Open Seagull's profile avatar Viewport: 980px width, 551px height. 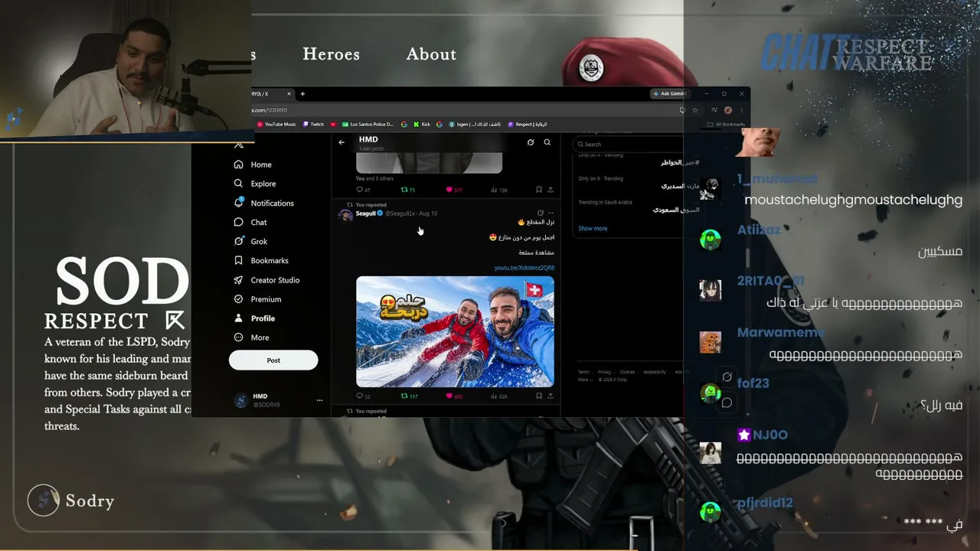(345, 215)
